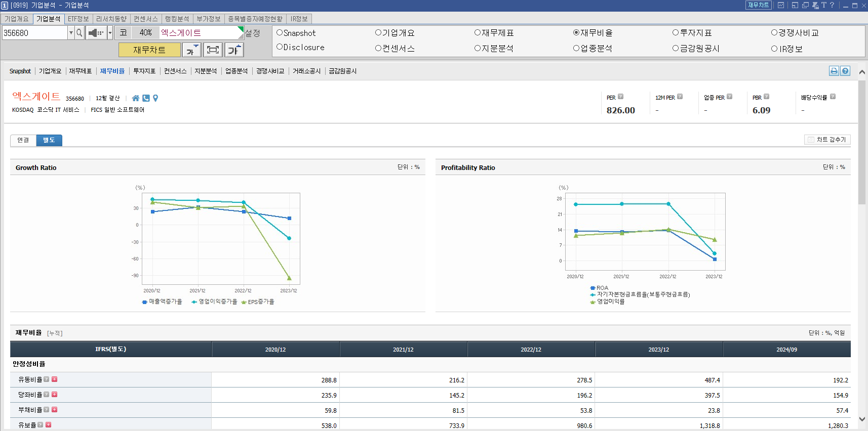Click the scroll up arrow at top right
The width and height of the screenshot is (868, 431).
pyautogui.click(x=862, y=72)
